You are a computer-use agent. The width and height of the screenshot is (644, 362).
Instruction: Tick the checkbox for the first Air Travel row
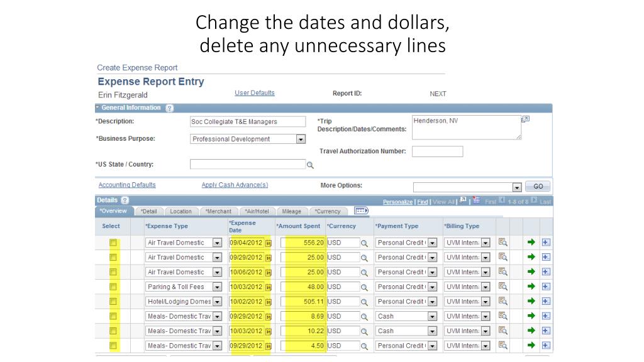pos(113,243)
